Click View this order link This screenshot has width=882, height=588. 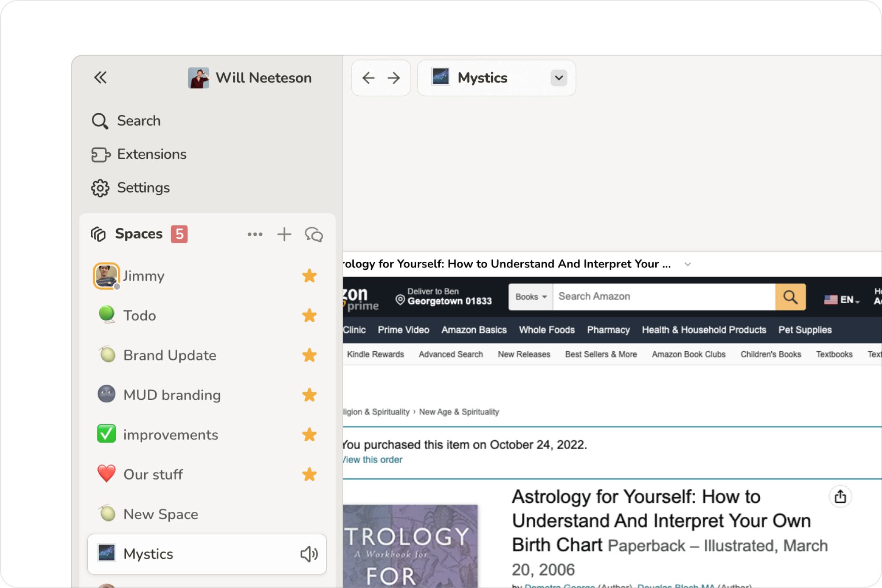click(373, 460)
